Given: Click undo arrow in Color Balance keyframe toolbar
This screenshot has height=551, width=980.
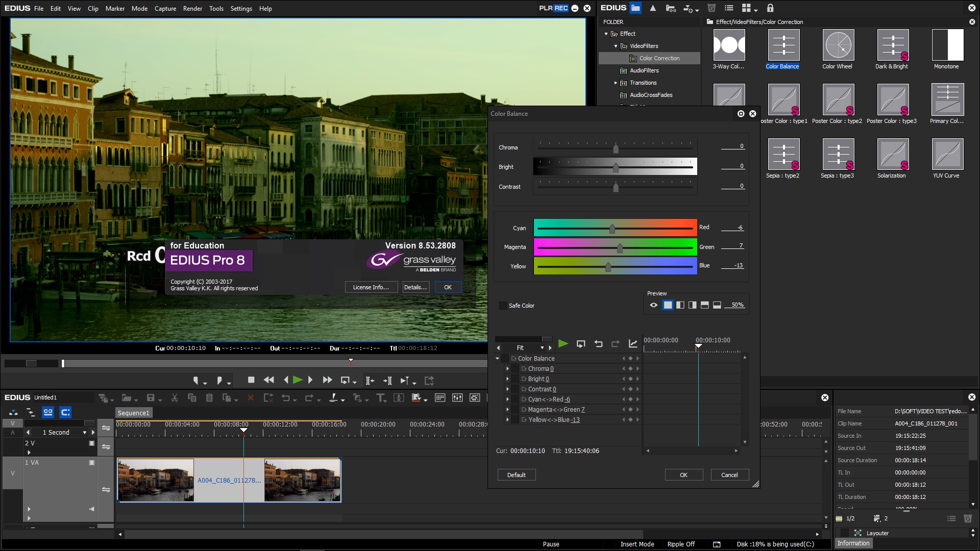Looking at the screenshot, I should pyautogui.click(x=598, y=344).
